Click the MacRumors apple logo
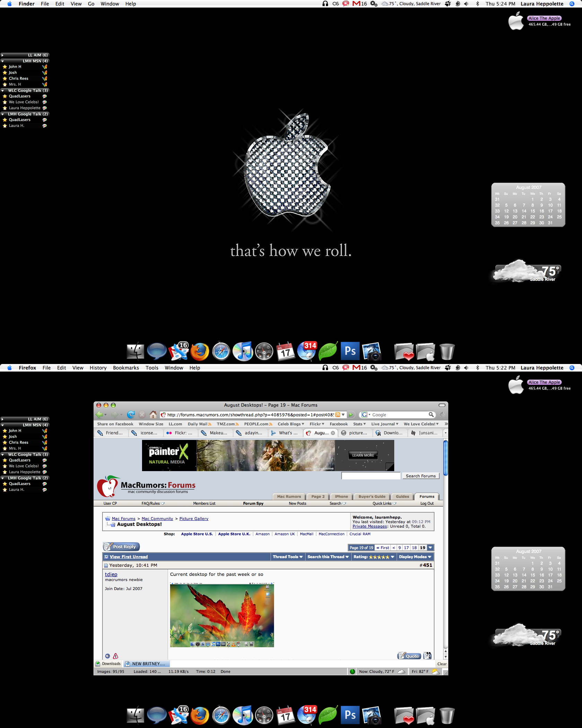Image resolution: width=582 pixels, height=728 pixels. (109, 486)
